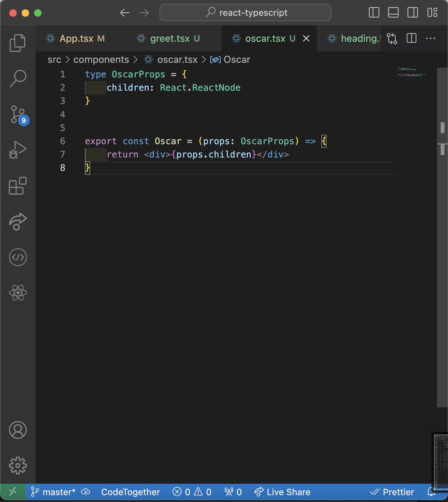Open the Run and Debug view
Image resolution: width=448 pixels, height=502 pixels.
(18, 150)
